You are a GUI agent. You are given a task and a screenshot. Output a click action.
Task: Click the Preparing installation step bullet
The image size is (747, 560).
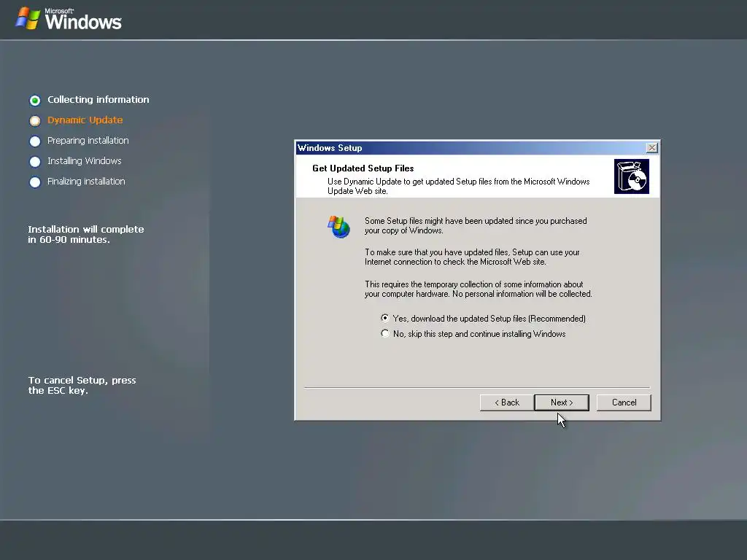(35, 141)
